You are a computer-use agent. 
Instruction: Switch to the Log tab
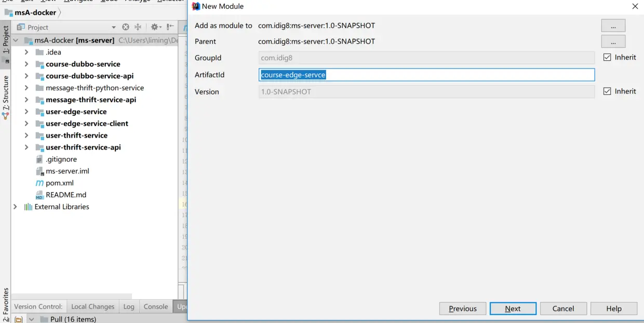tap(129, 306)
